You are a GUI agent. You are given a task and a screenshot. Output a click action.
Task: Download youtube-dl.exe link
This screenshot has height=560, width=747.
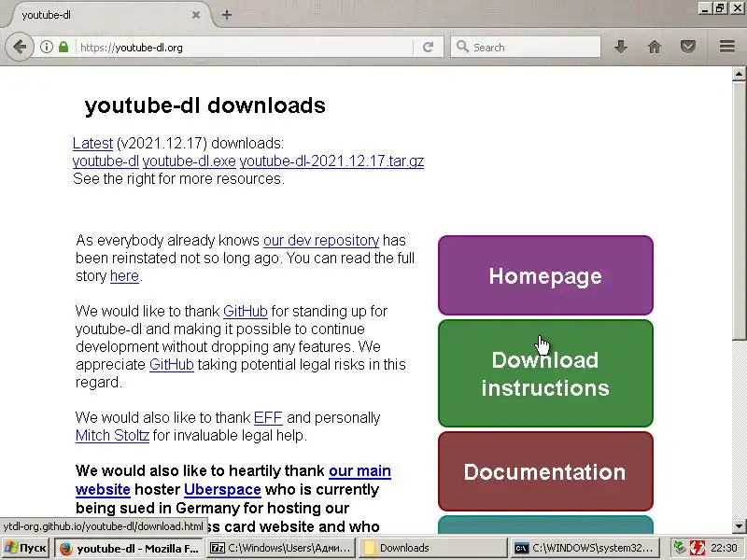[190, 161]
